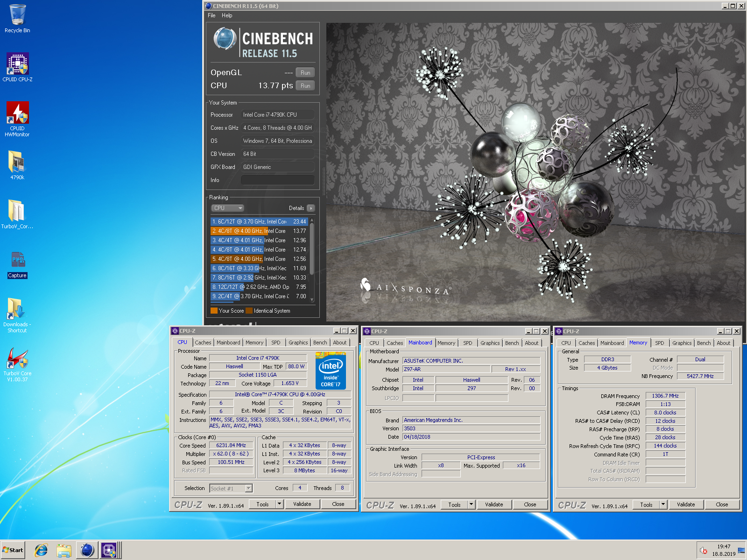Open the Help menu in Cinebench
Screen dimensions: 747x560
tap(227, 15)
